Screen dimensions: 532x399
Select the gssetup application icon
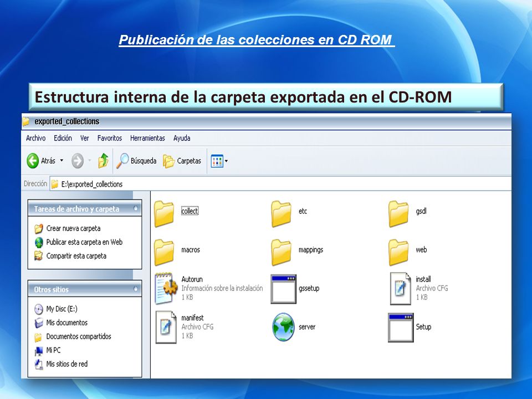point(284,289)
